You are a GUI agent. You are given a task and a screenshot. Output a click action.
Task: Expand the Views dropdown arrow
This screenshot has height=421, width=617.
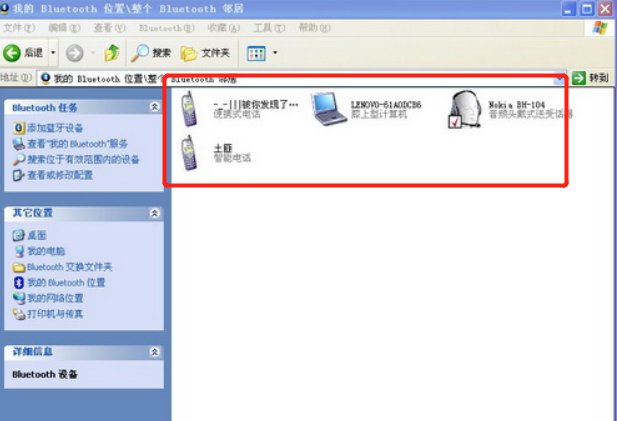[275, 52]
